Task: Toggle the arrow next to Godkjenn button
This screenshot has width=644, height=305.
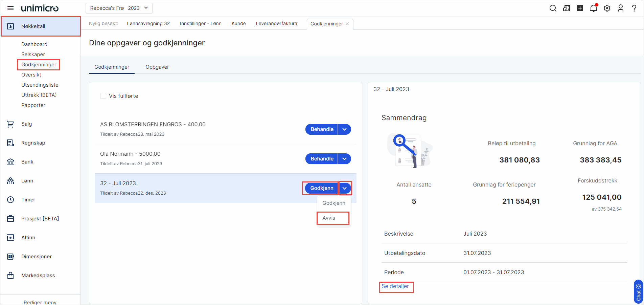Action: (x=345, y=188)
